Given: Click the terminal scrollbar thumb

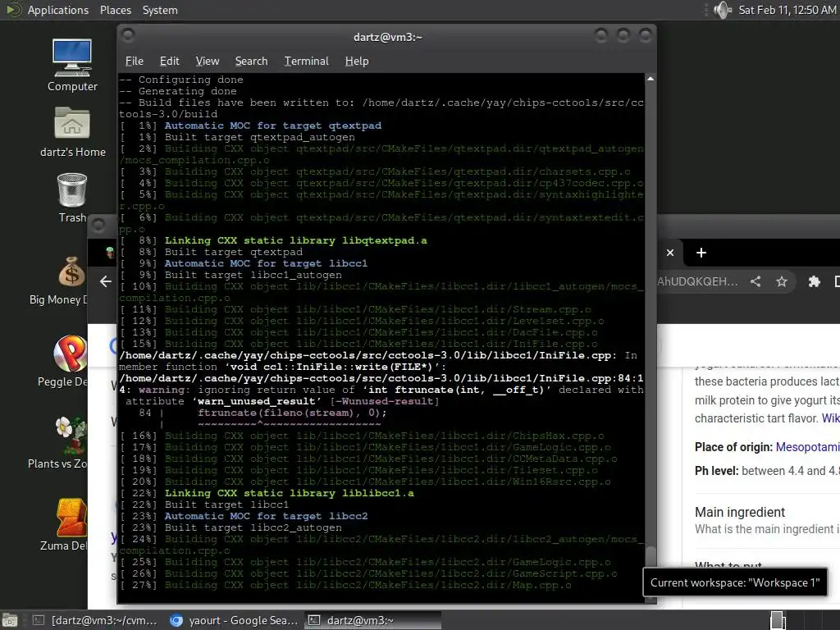Looking at the screenshot, I should [651, 555].
